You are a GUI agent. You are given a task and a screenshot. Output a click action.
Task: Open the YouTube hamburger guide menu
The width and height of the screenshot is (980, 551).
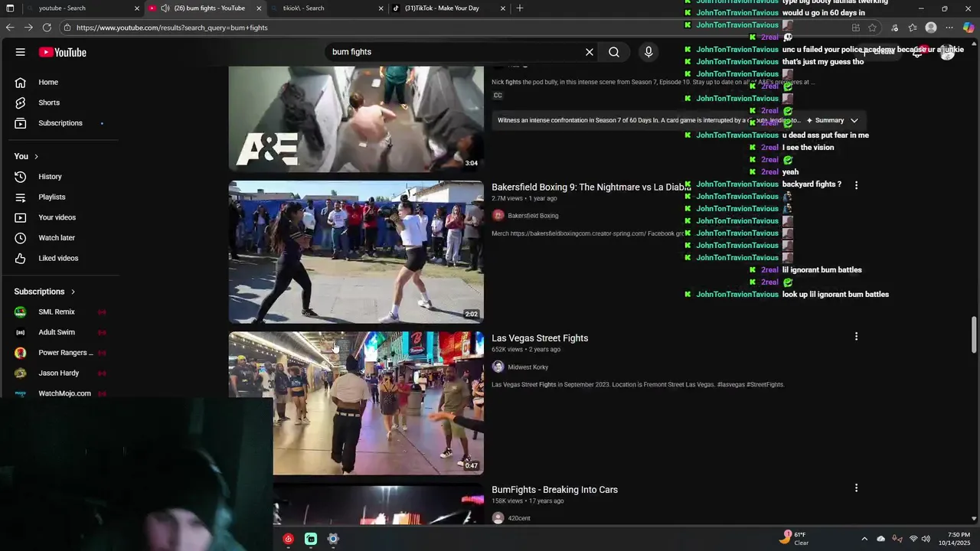pos(21,52)
